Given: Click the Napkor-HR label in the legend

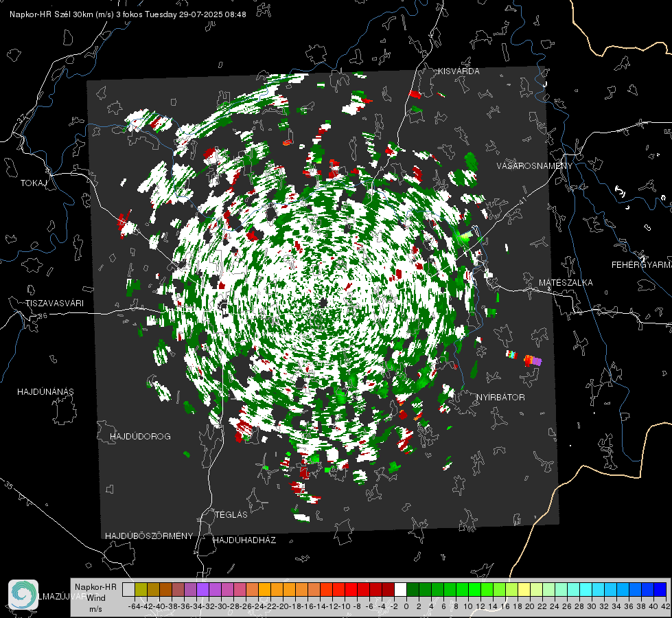Looking at the screenshot, I should pyautogui.click(x=95, y=586).
